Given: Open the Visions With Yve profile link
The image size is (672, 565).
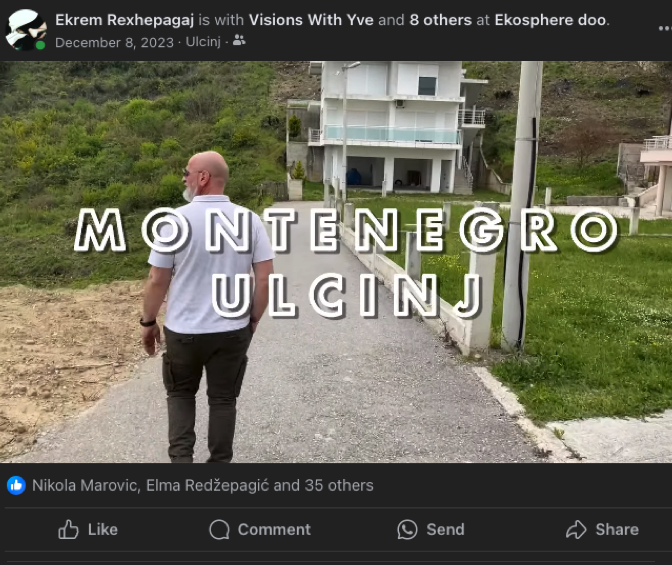Looking at the screenshot, I should pos(311,20).
